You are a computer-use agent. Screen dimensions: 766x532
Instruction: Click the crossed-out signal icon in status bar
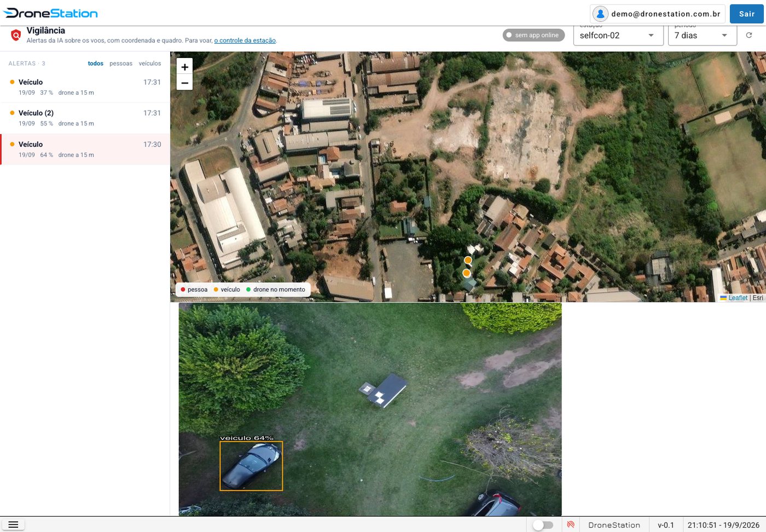pos(571,525)
